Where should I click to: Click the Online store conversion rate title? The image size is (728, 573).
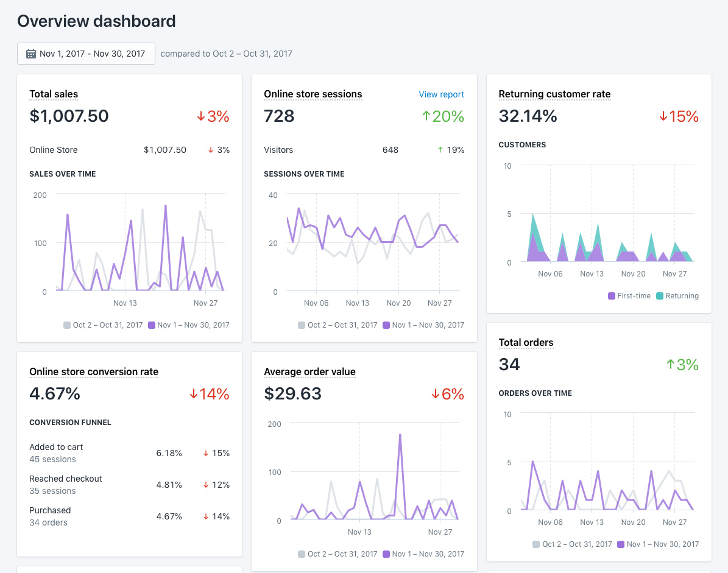(94, 371)
